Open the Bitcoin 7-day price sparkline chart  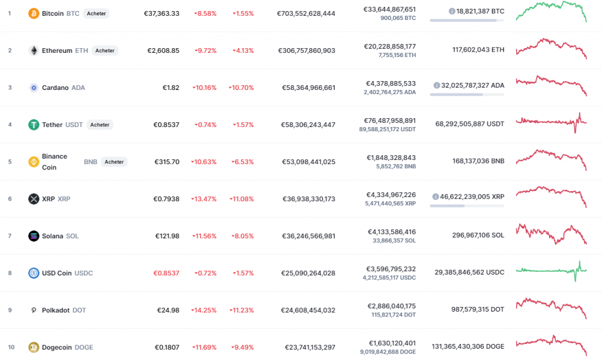(x=551, y=12)
